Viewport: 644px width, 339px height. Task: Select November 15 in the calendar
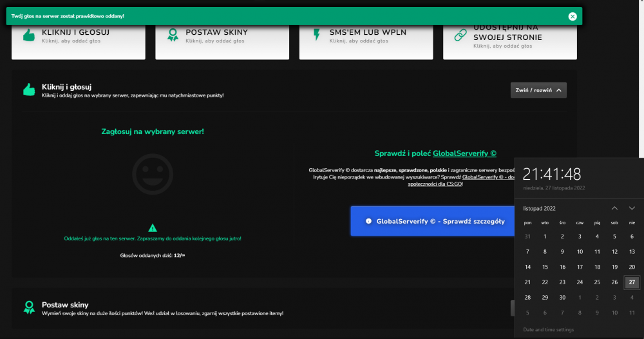click(545, 267)
